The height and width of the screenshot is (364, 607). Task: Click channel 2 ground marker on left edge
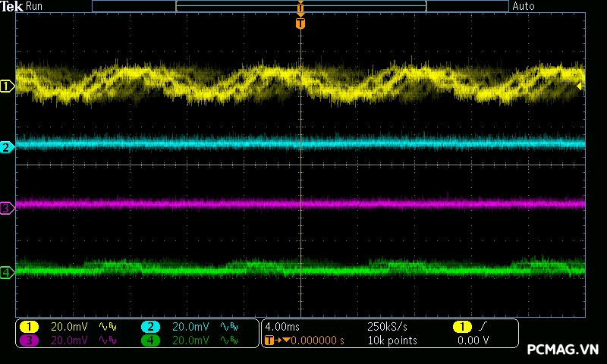pos(7,147)
